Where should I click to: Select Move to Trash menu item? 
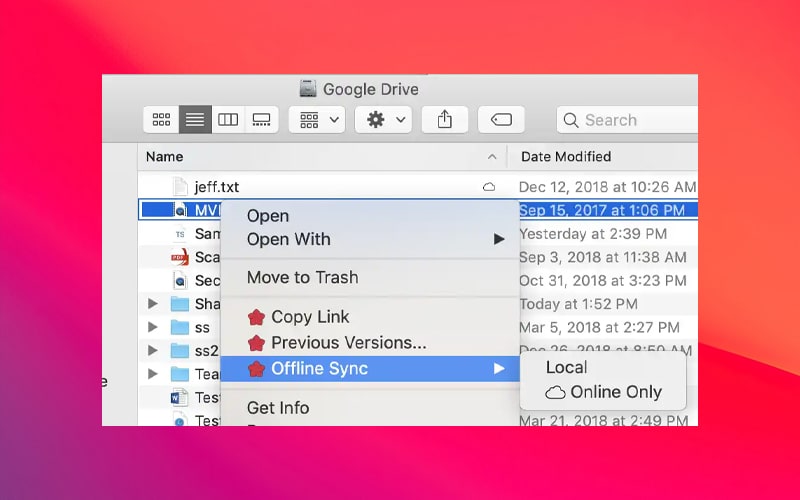[302, 277]
